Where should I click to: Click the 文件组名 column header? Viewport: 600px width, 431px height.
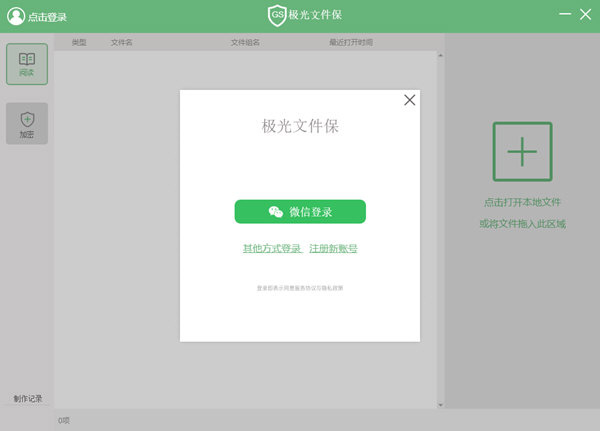tap(245, 42)
